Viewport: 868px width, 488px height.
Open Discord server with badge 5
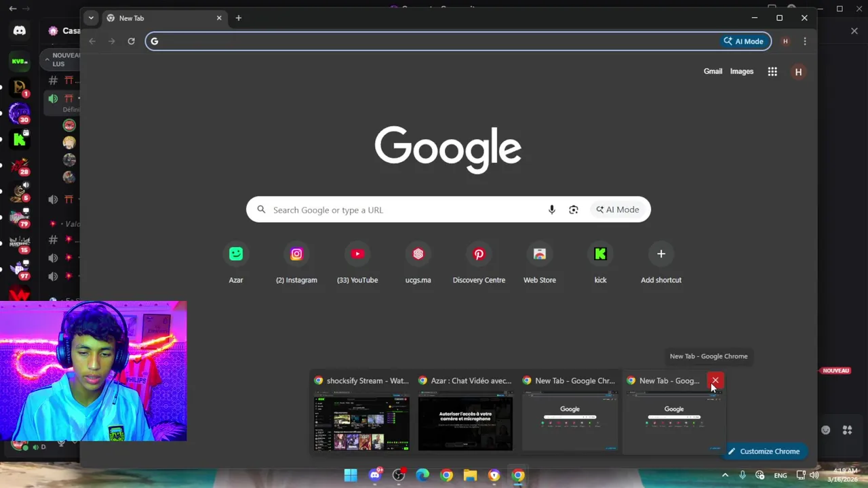click(x=20, y=192)
